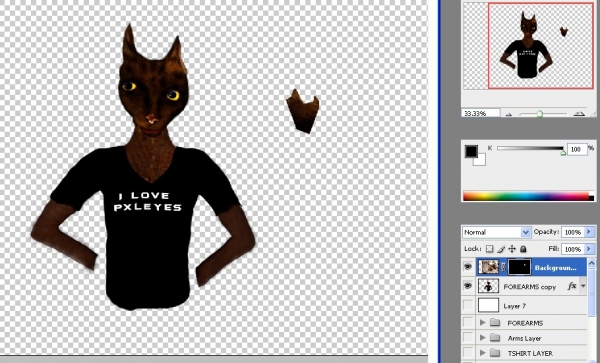The width and height of the screenshot is (600, 363).
Task: Expand effects arrow on FOREARMS copy
Action: (583, 286)
